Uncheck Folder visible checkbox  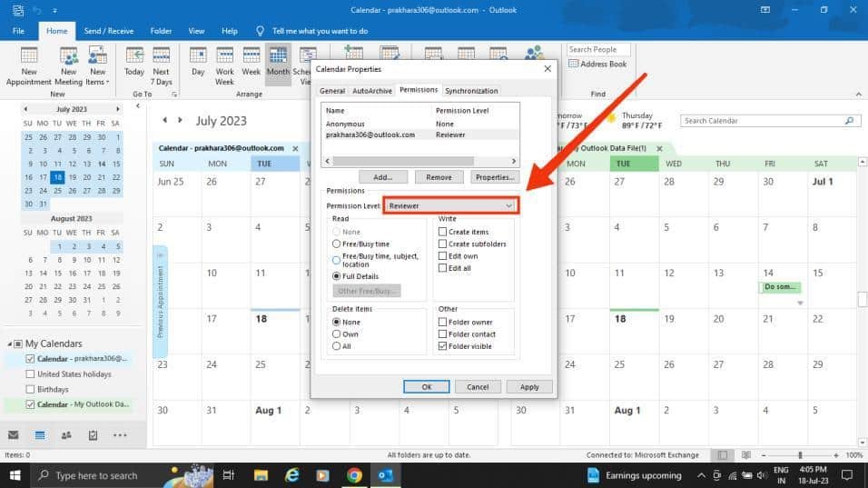pyautogui.click(x=442, y=346)
